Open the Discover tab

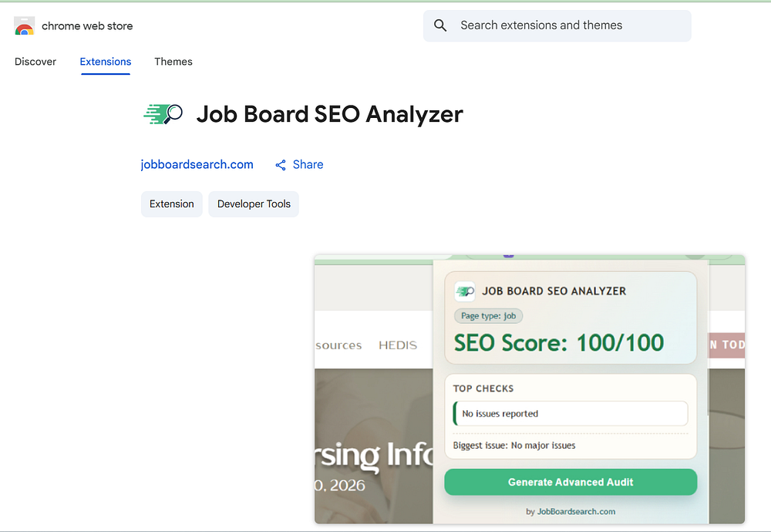point(35,62)
